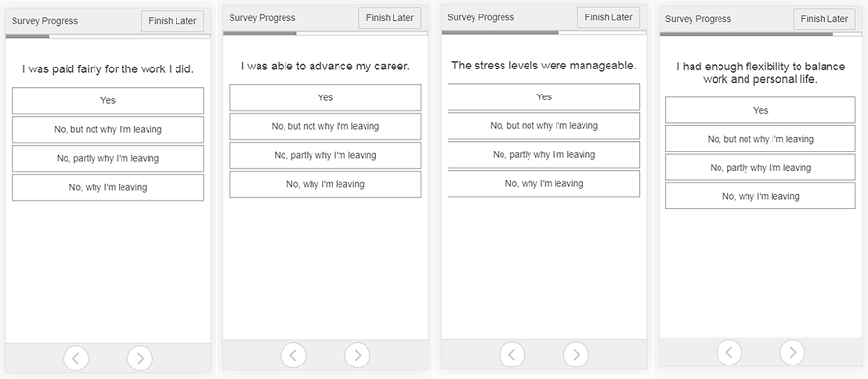Go back from the pay fairness screen
The height and width of the screenshot is (379, 868).
click(x=76, y=359)
